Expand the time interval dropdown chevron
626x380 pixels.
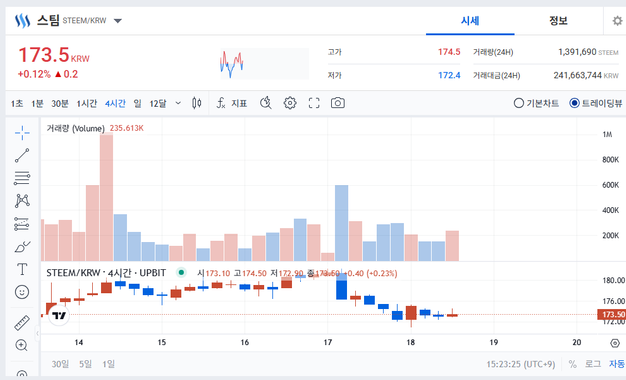[x=178, y=103]
